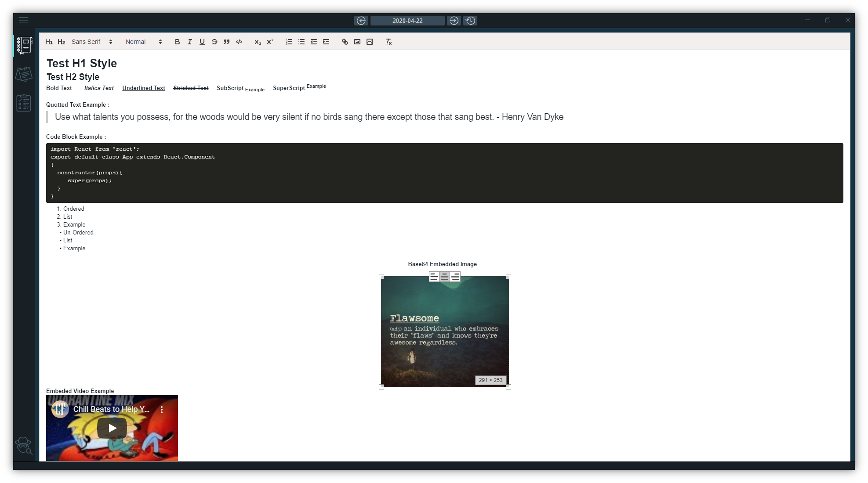Open the Sans Serif font dropdown
The width and height of the screenshot is (868, 483).
coord(92,42)
